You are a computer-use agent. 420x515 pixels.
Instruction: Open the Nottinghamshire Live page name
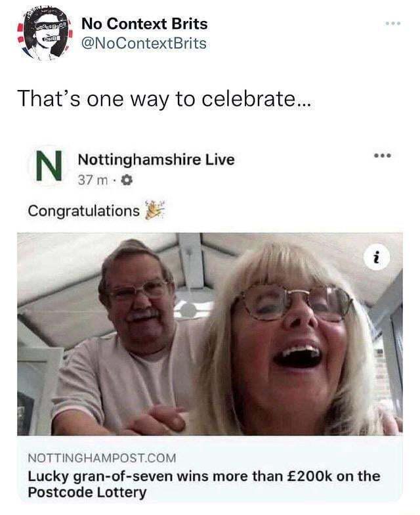(156, 160)
